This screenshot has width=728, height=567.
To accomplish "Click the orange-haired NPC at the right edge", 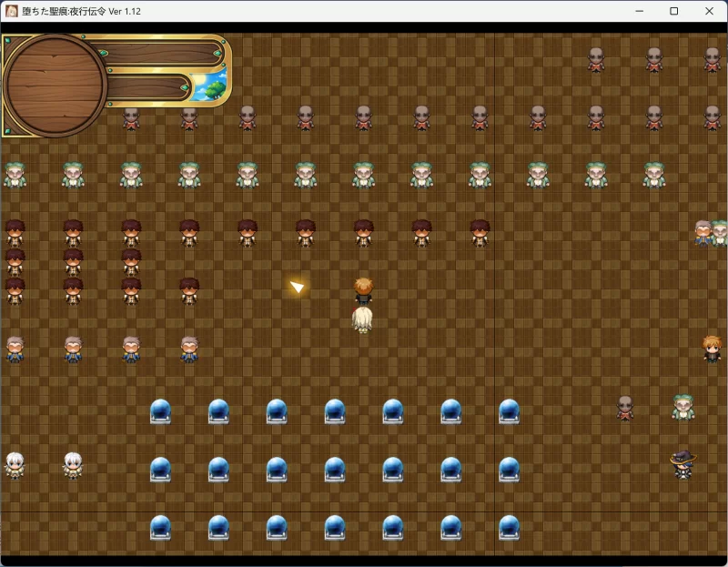I will click(713, 349).
